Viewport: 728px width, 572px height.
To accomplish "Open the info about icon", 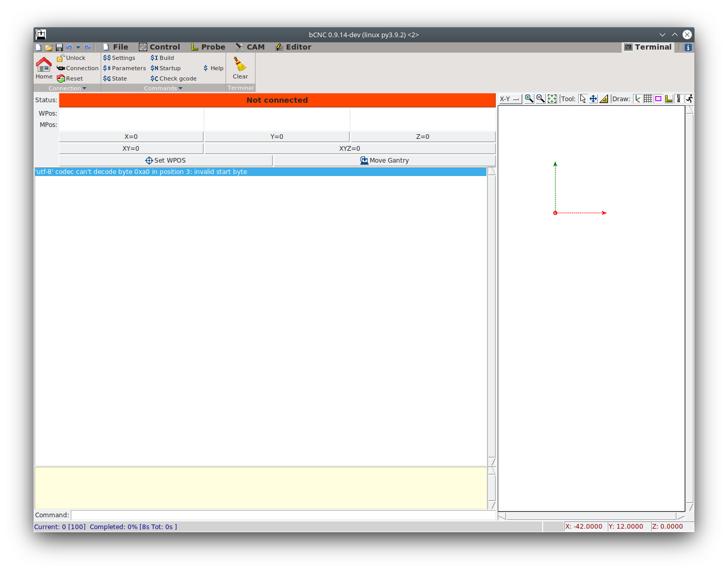I will point(688,47).
